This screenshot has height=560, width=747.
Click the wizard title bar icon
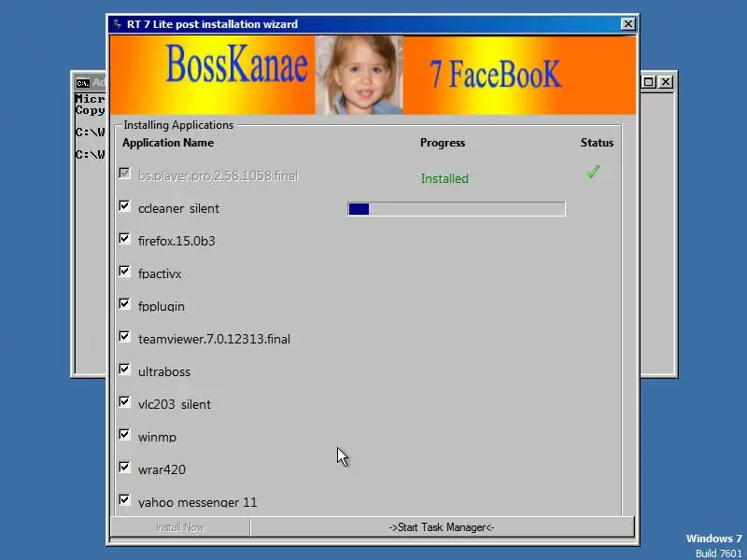pyautogui.click(x=118, y=24)
